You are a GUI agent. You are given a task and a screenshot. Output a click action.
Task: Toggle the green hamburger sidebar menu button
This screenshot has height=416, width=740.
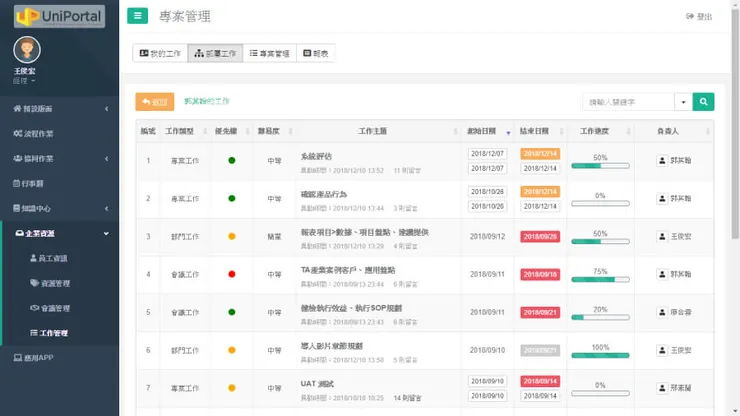137,16
